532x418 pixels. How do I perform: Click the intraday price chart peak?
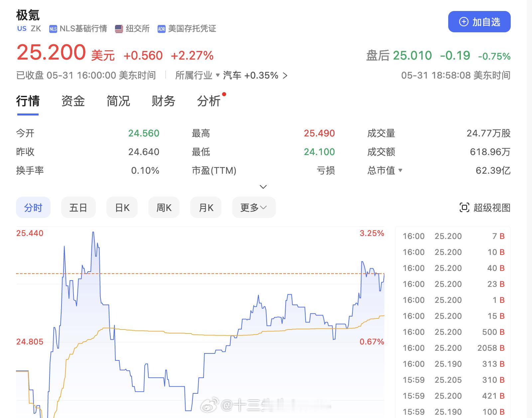point(93,232)
